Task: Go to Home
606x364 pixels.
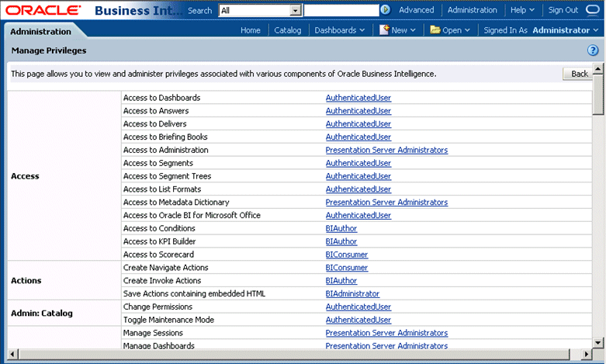Action: coord(251,30)
